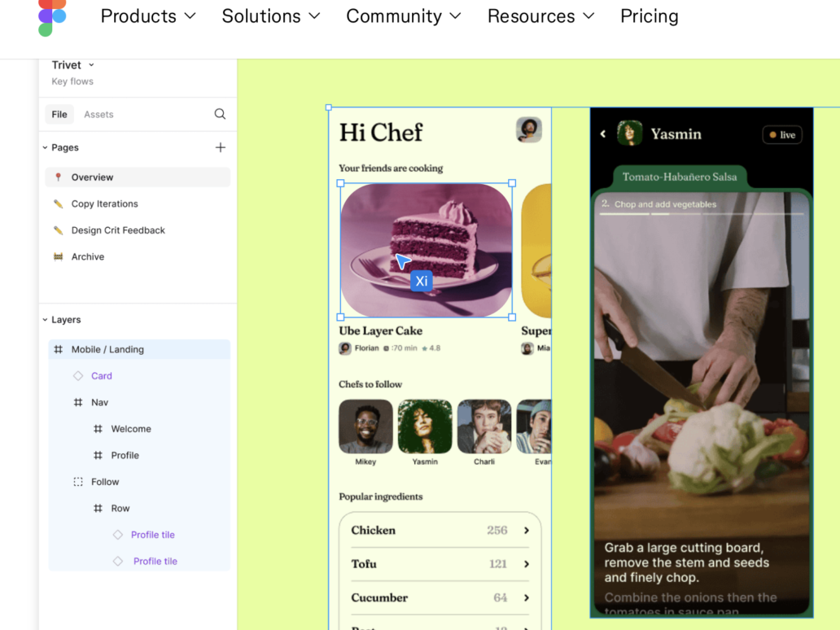The width and height of the screenshot is (840, 630).
Task: Collapse the Layers section
Action: click(46, 320)
